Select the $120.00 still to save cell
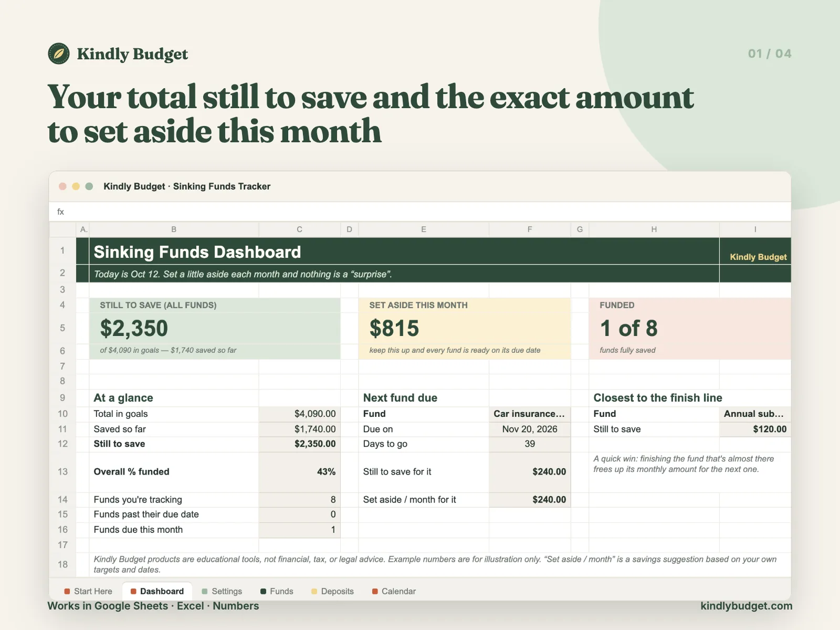 755,429
